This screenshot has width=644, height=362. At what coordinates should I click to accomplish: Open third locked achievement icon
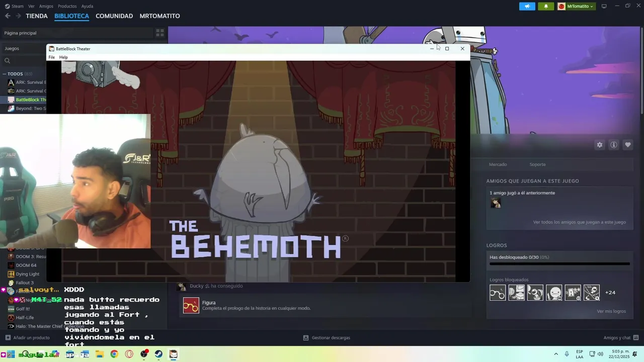coord(535,293)
